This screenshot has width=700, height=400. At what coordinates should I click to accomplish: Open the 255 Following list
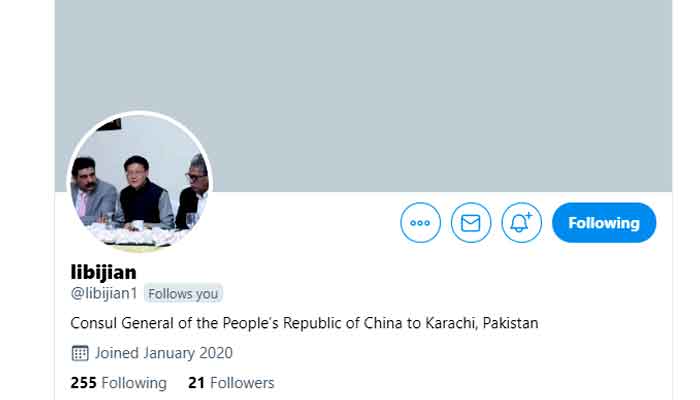119,383
